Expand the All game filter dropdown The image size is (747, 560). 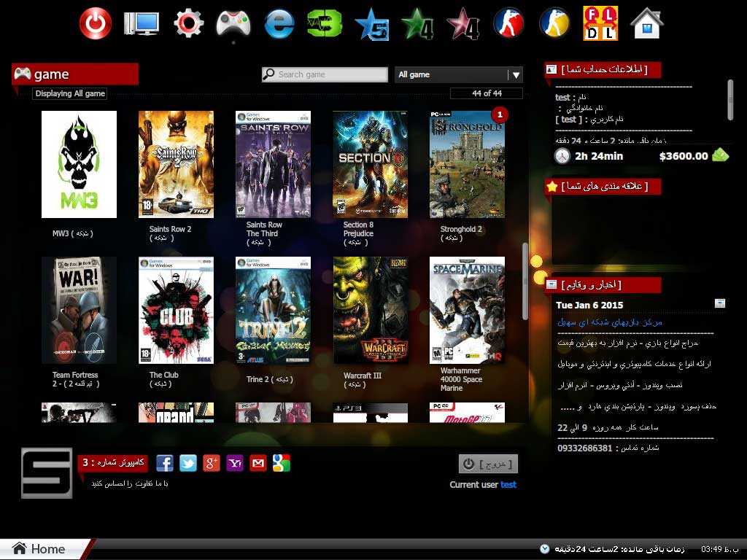[452, 74]
